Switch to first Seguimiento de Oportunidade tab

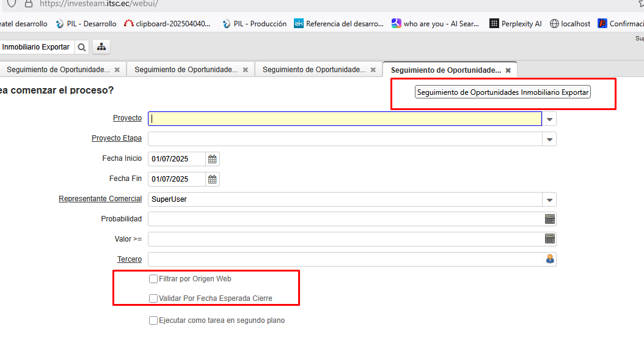coord(58,70)
